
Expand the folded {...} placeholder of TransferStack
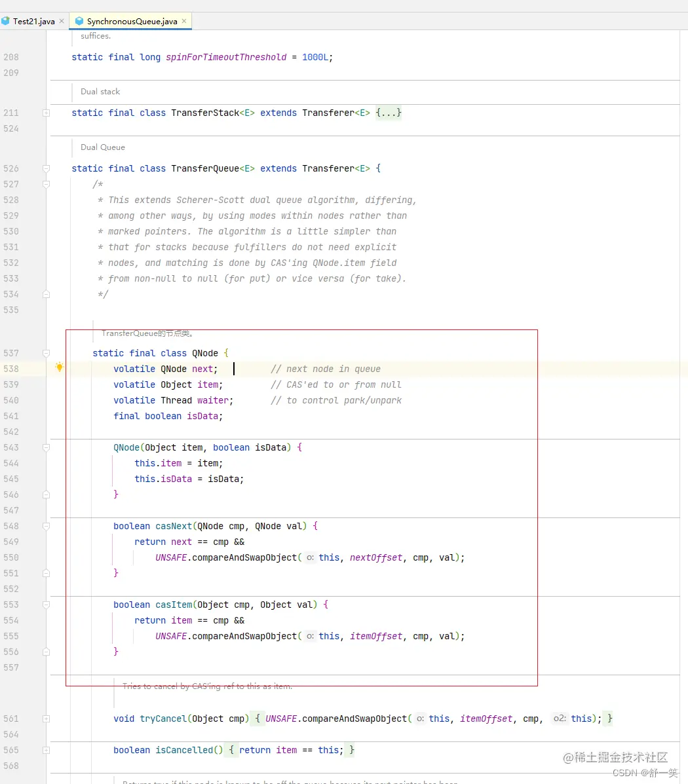click(x=389, y=113)
